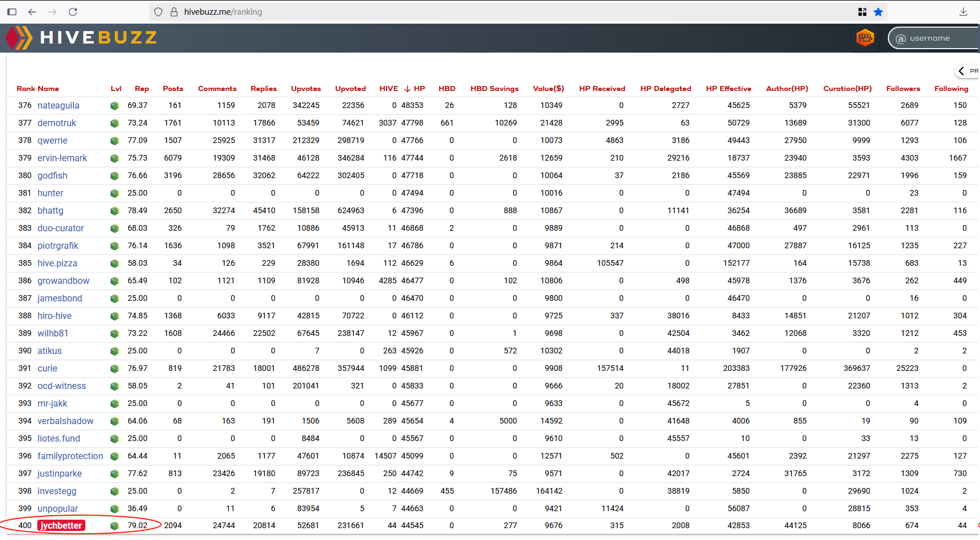
Task: Click the bookmark star icon
Action: tap(878, 12)
